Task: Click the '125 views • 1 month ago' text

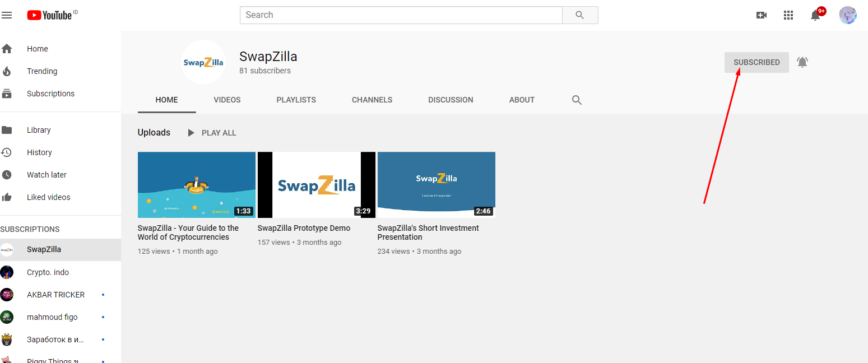Action: pyautogui.click(x=178, y=252)
